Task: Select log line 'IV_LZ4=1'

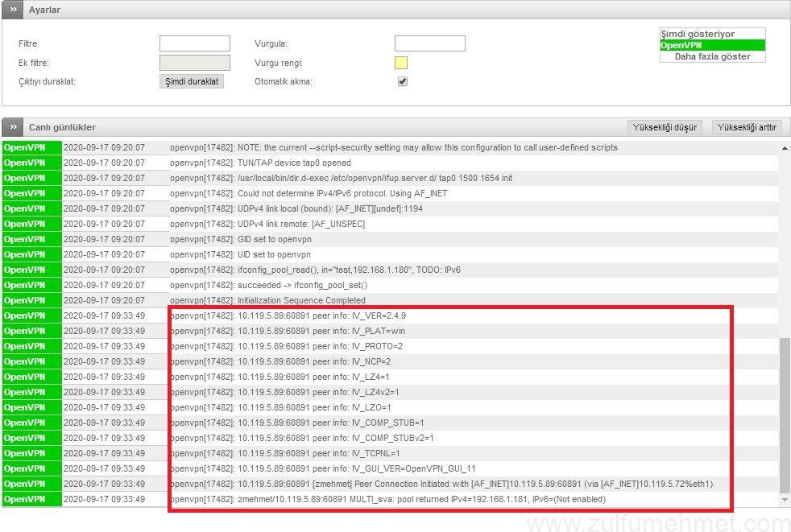Action: point(389,377)
